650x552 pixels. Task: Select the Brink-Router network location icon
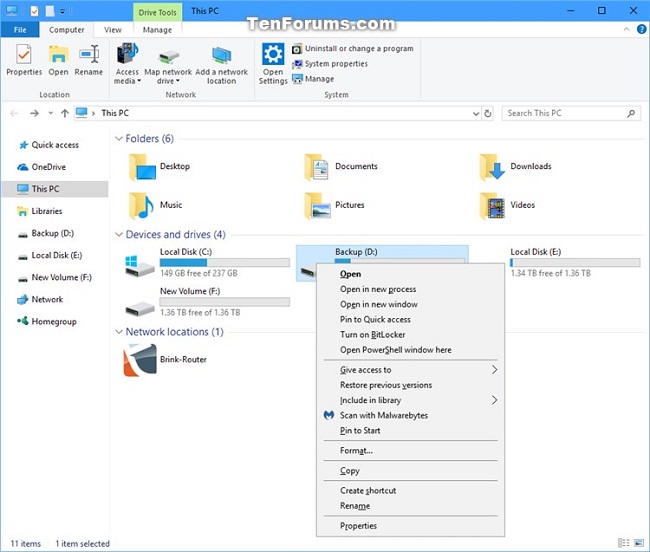click(140, 360)
